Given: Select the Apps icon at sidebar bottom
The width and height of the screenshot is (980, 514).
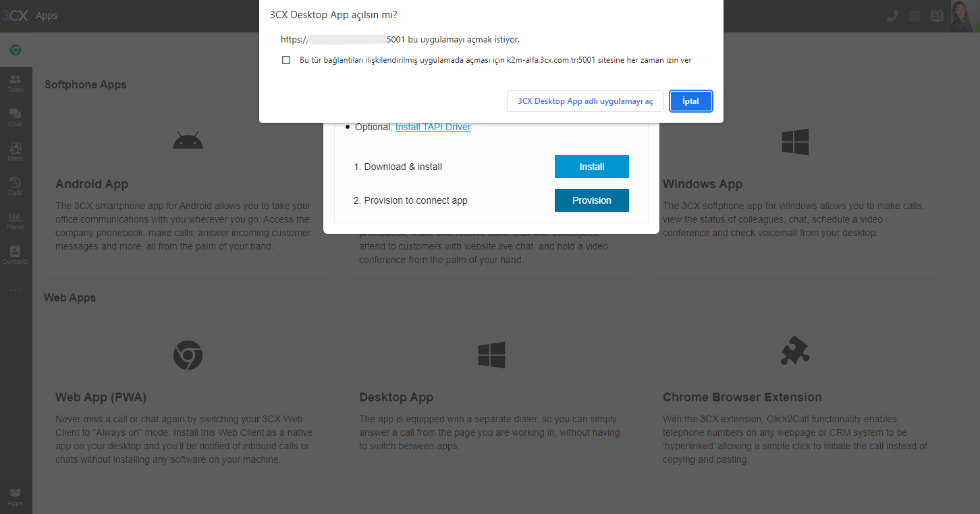Looking at the screenshot, I should click(15, 496).
